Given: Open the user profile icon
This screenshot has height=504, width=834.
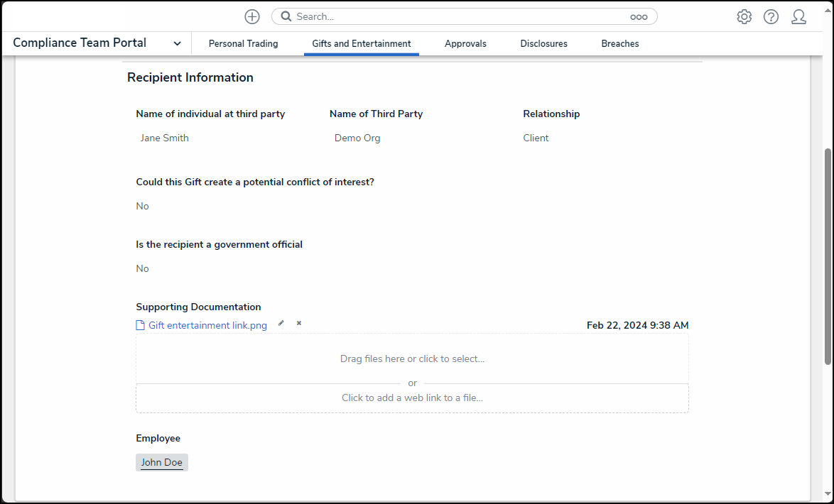Looking at the screenshot, I should point(798,16).
